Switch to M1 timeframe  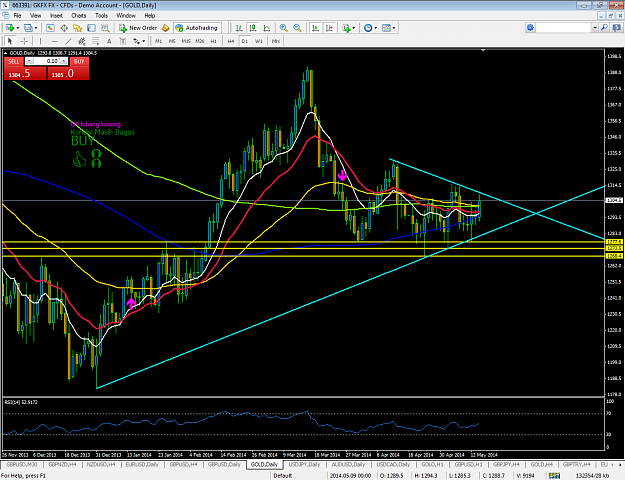coord(158,41)
